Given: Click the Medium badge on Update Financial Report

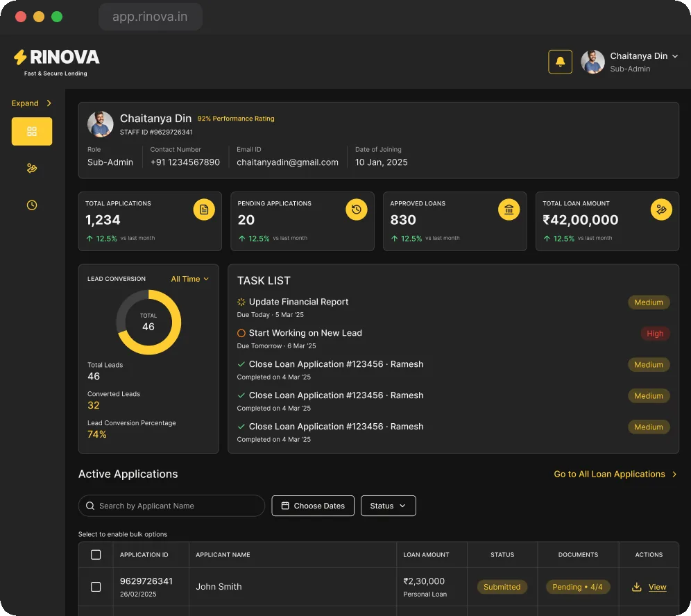Looking at the screenshot, I should pyautogui.click(x=649, y=302).
